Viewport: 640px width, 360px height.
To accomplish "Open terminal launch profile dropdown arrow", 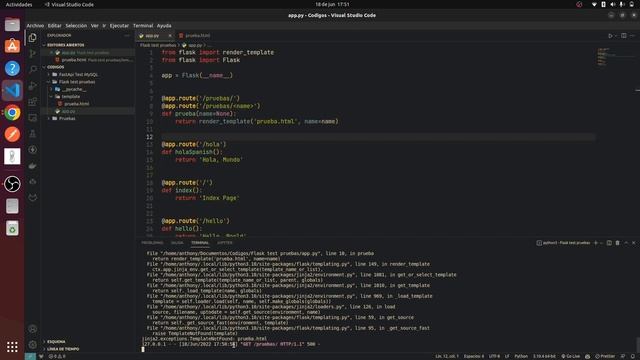I will click(601, 243).
